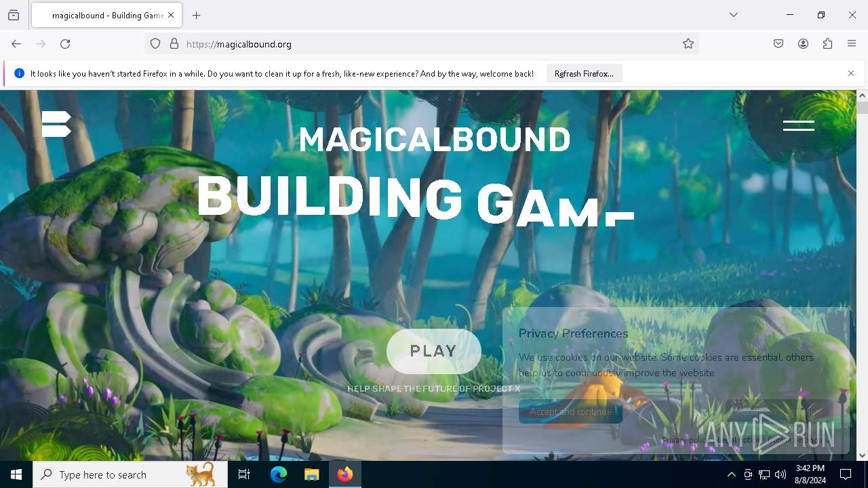Screen dimensions: 868x488
Task: Open the Legal notice link
Action: point(738,440)
